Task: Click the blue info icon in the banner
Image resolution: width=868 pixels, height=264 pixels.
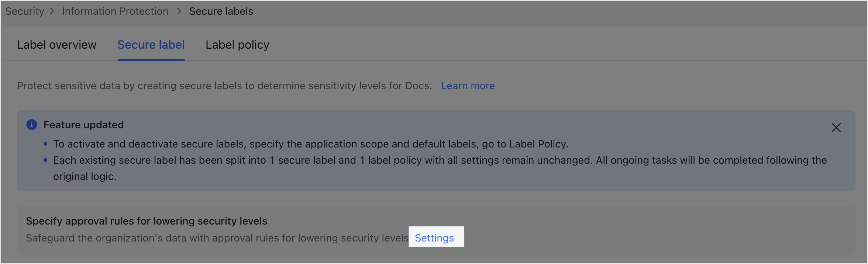Action: (x=32, y=125)
